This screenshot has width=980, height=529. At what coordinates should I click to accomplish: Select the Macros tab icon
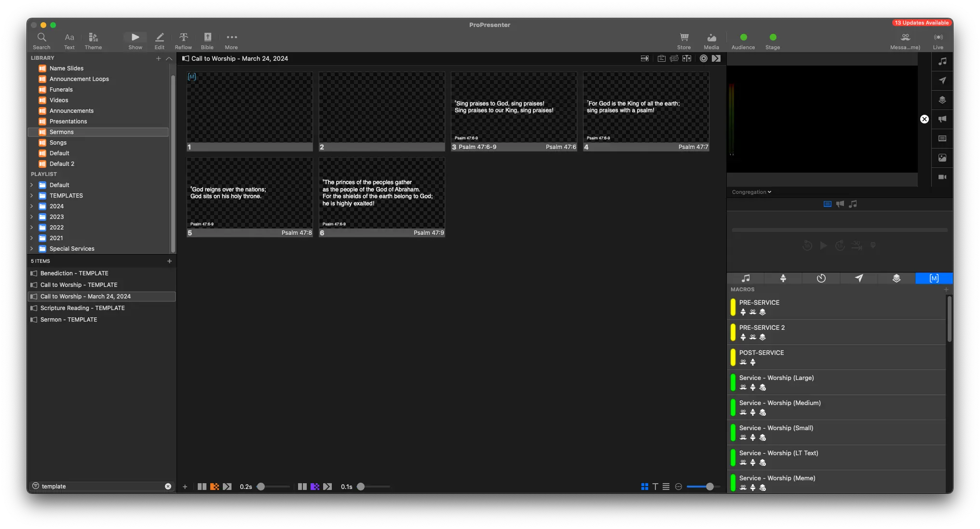point(934,278)
